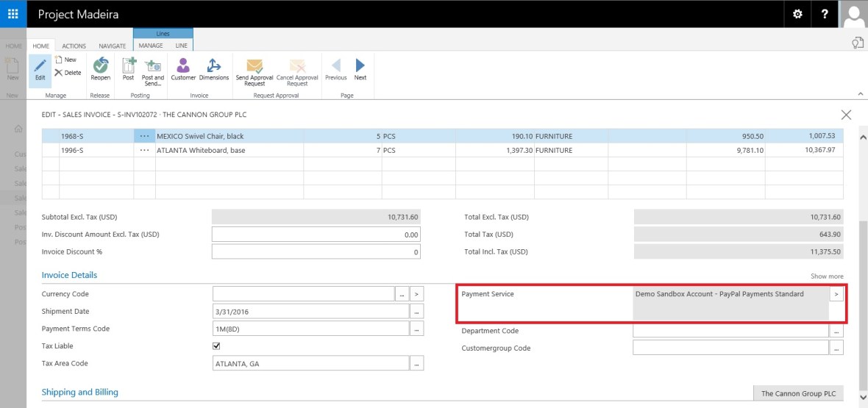The image size is (868, 408).
Task: Delete the invoice using Delete button
Action: point(68,73)
